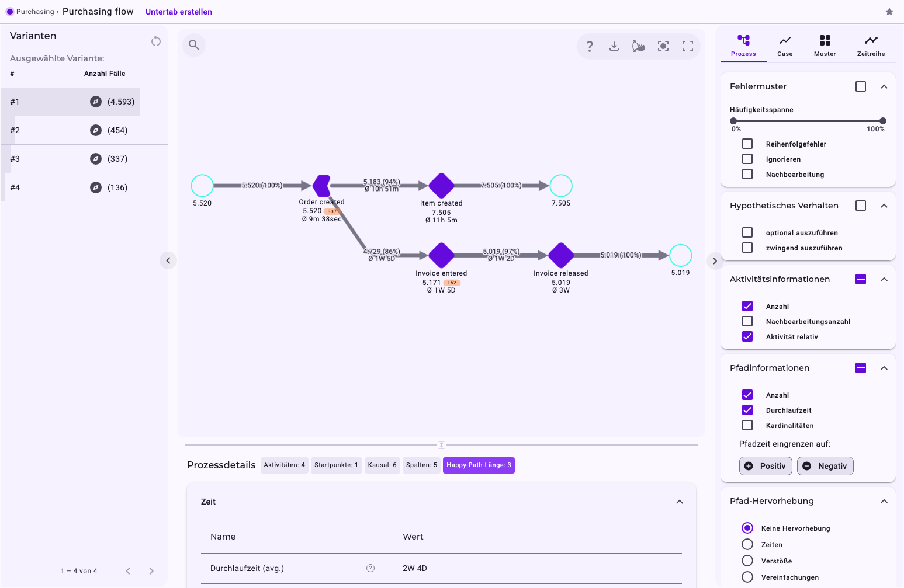This screenshot has height=588, width=904.
Task: Center the process graph view
Action: click(663, 46)
